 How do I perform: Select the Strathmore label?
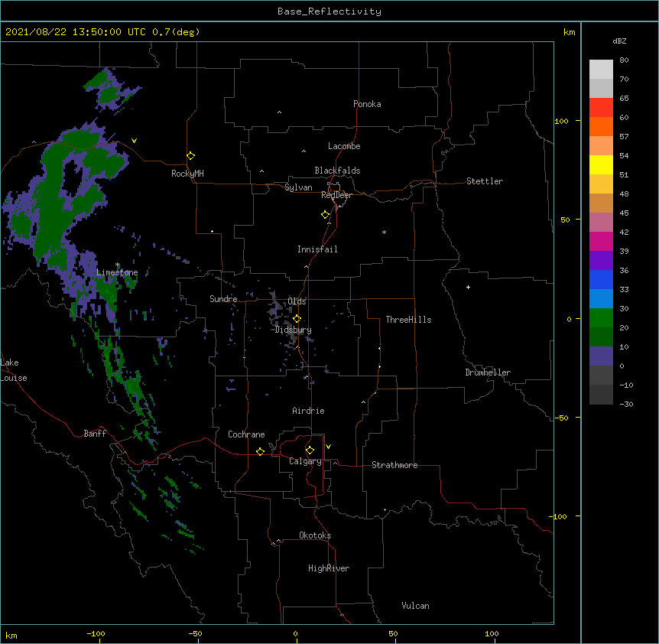click(x=394, y=465)
